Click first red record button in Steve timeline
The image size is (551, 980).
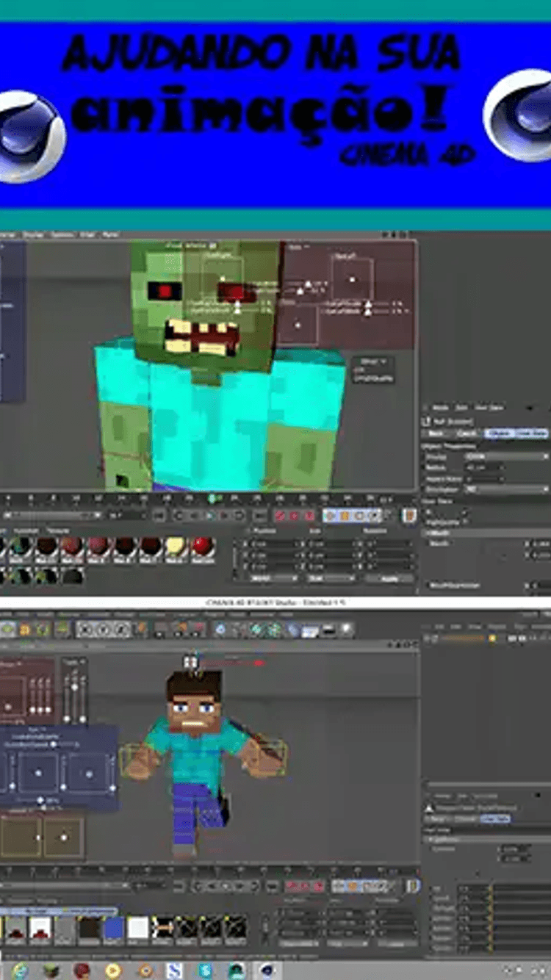coord(290,887)
